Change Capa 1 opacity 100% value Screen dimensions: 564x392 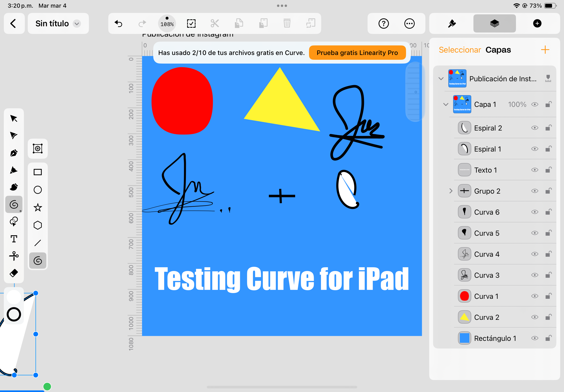coord(517,104)
